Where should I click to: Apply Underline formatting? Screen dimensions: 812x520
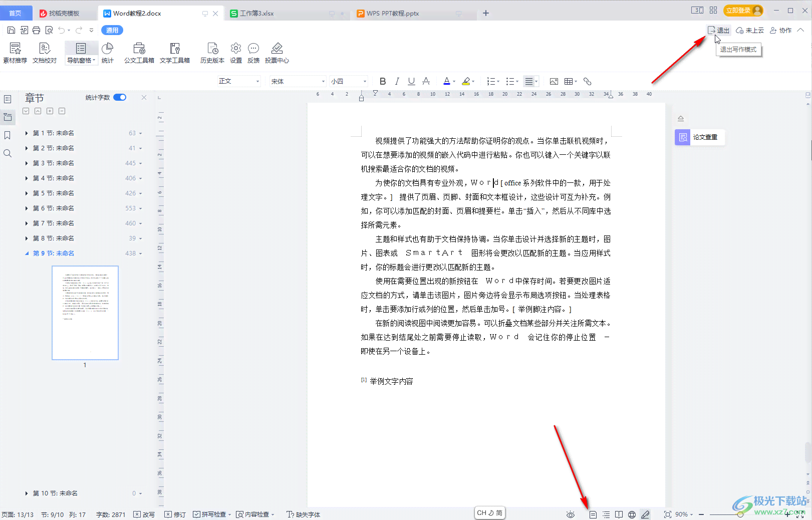click(x=411, y=81)
